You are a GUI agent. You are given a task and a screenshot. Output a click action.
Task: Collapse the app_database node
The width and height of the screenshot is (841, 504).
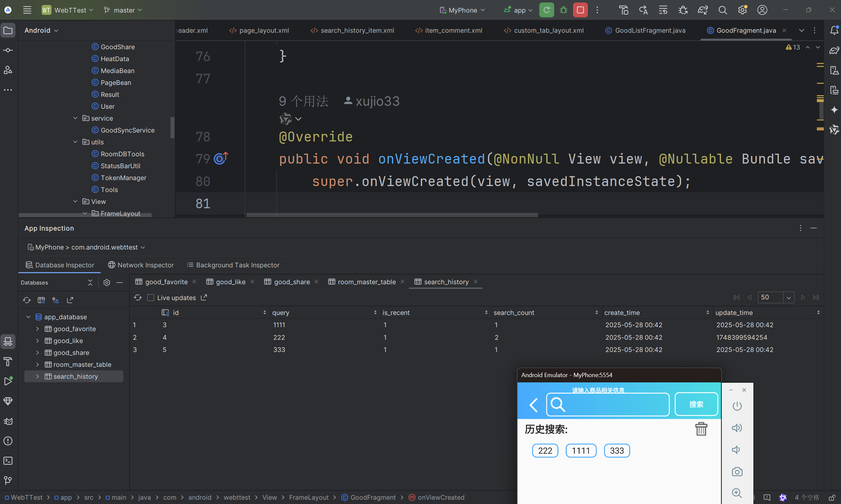pos(28,317)
